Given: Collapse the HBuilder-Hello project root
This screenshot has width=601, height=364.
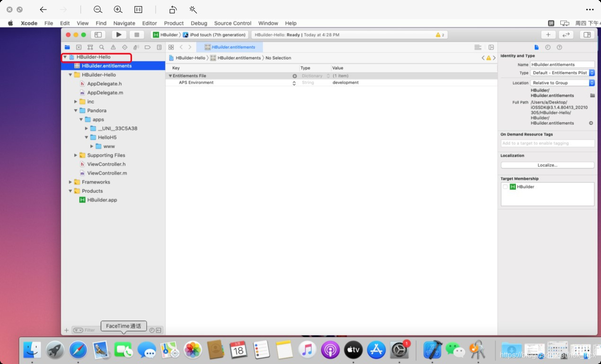Looking at the screenshot, I should click(x=65, y=57).
